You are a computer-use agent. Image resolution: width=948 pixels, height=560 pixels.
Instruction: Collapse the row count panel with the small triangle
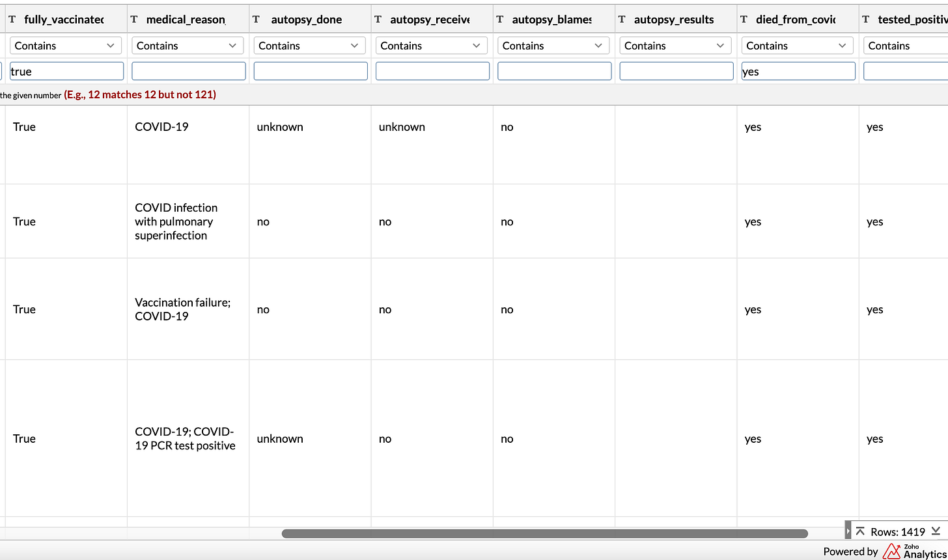point(848,531)
